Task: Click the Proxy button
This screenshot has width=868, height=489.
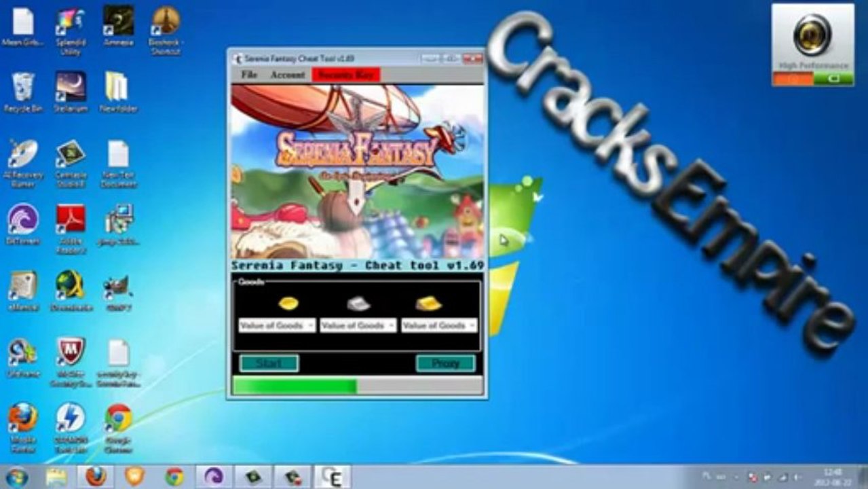Action: click(x=445, y=363)
